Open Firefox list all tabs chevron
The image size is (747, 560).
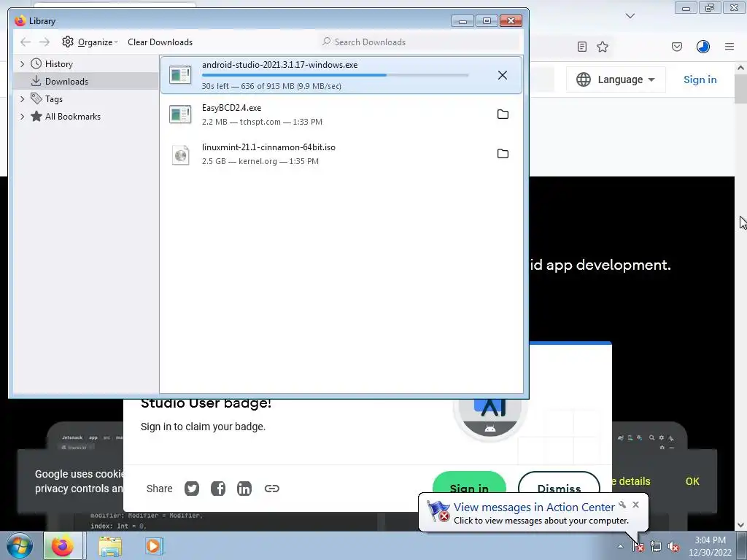tap(630, 16)
